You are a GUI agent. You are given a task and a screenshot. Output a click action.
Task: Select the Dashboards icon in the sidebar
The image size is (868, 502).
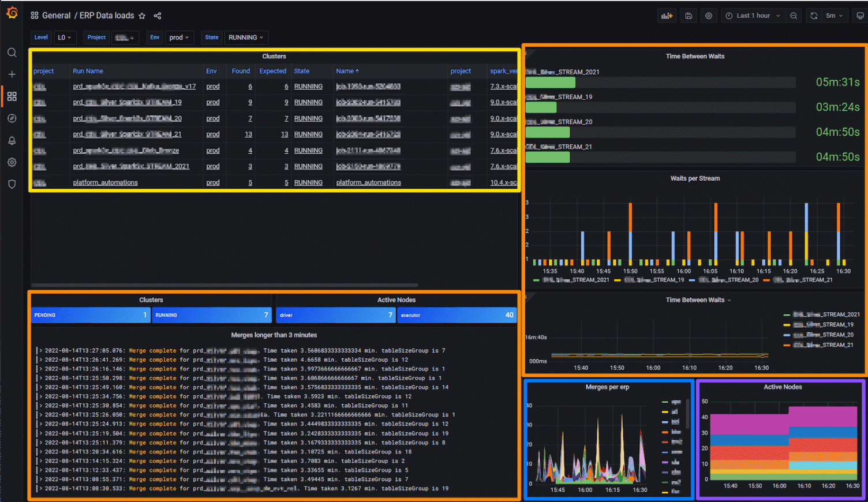[x=12, y=96]
